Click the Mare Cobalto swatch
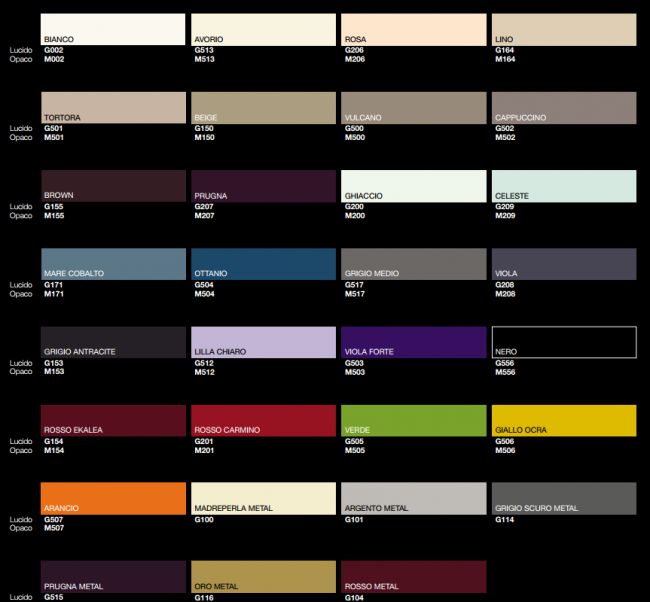Viewport: 650px width, 602px height. [x=114, y=263]
